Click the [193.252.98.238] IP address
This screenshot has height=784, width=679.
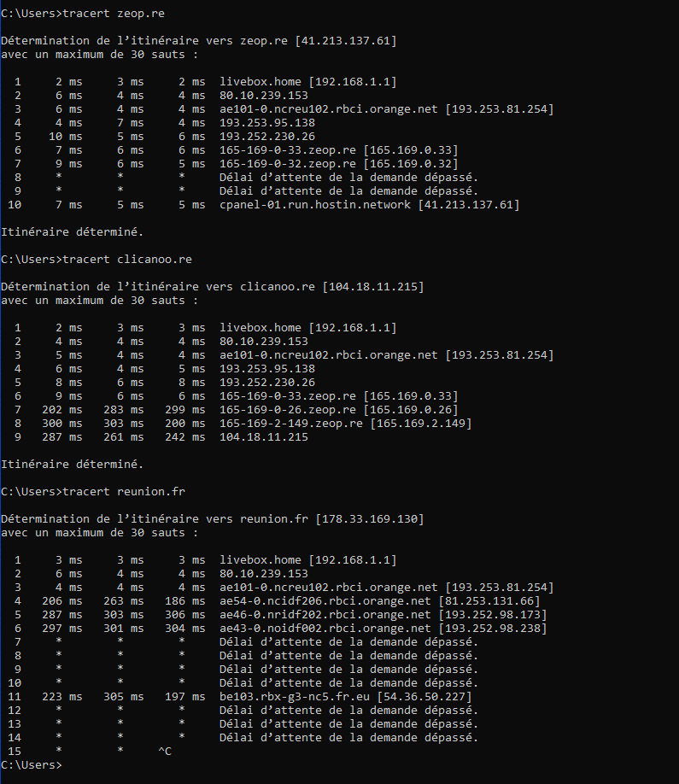pyautogui.click(x=493, y=629)
